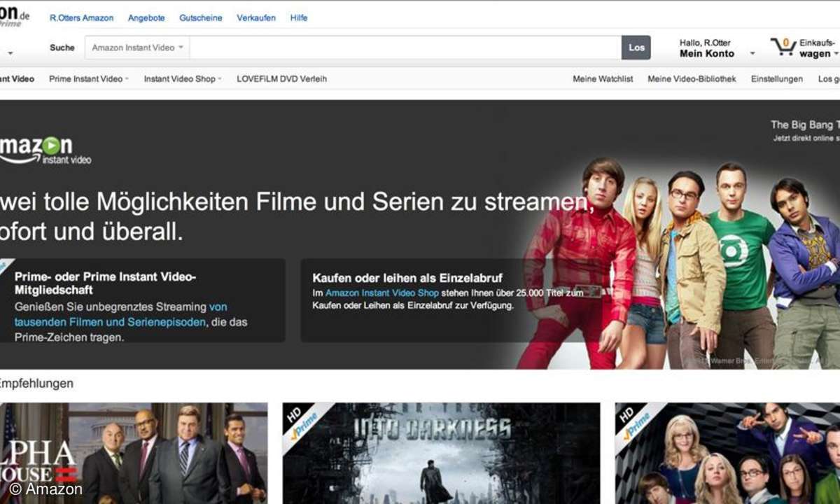Open R.Otters Amazon link
This screenshot has height=504, width=840.
[x=81, y=18]
